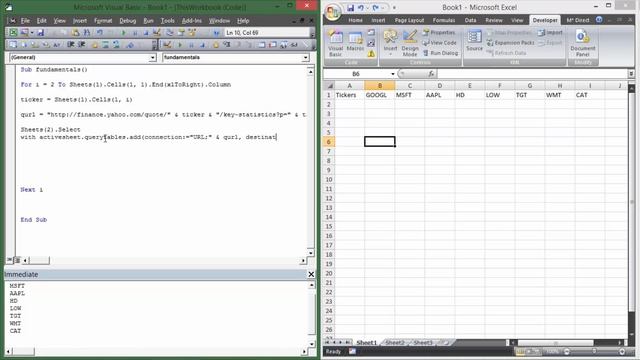The height and width of the screenshot is (360, 640).
Task: Click XML Source button in ribbon
Action: pos(474,41)
